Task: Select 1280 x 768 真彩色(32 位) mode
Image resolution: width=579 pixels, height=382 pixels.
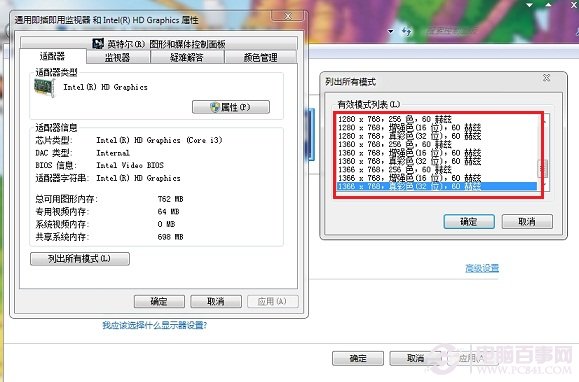Action: tap(436, 136)
